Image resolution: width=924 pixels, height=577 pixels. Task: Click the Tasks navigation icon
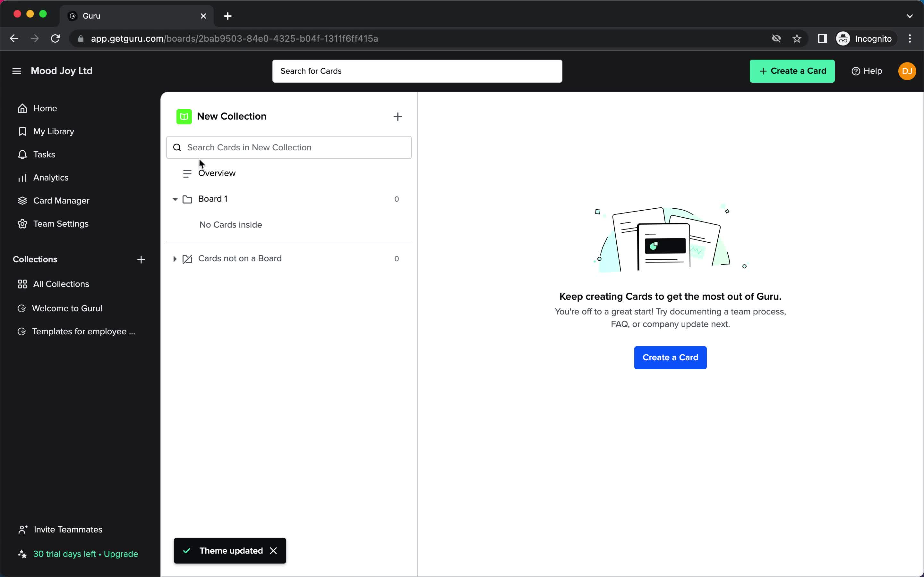[22, 154]
